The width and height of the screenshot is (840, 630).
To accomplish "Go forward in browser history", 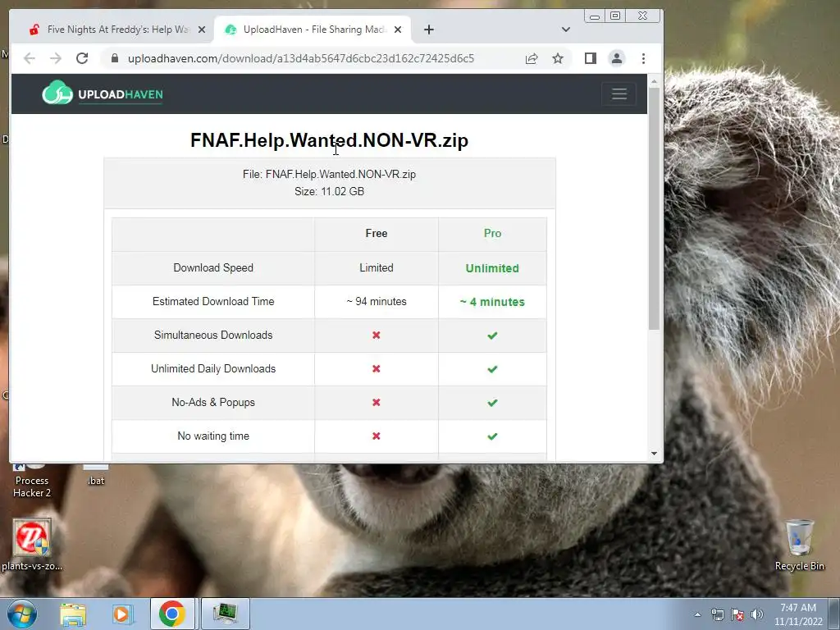I will (x=56, y=58).
